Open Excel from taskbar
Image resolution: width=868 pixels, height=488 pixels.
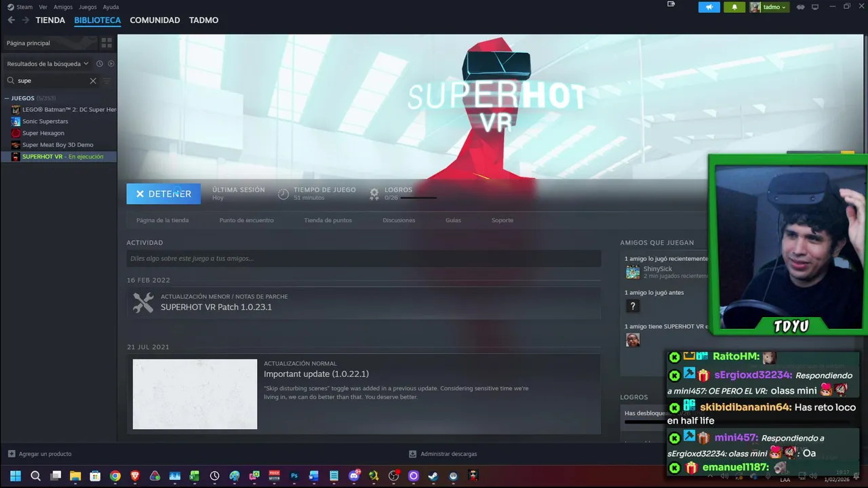tap(195, 476)
